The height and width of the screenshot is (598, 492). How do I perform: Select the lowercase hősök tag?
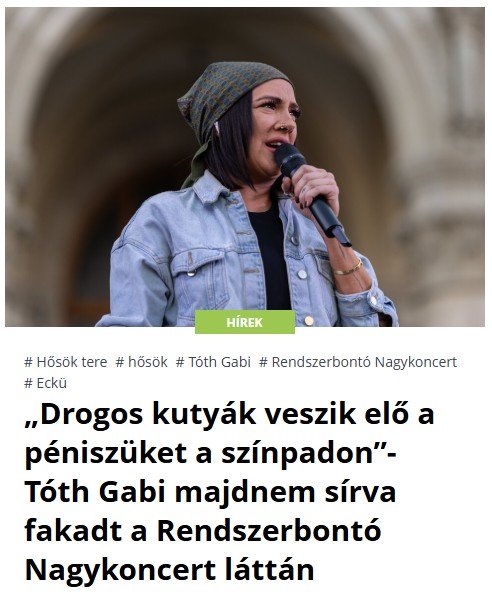(x=141, y=362)
